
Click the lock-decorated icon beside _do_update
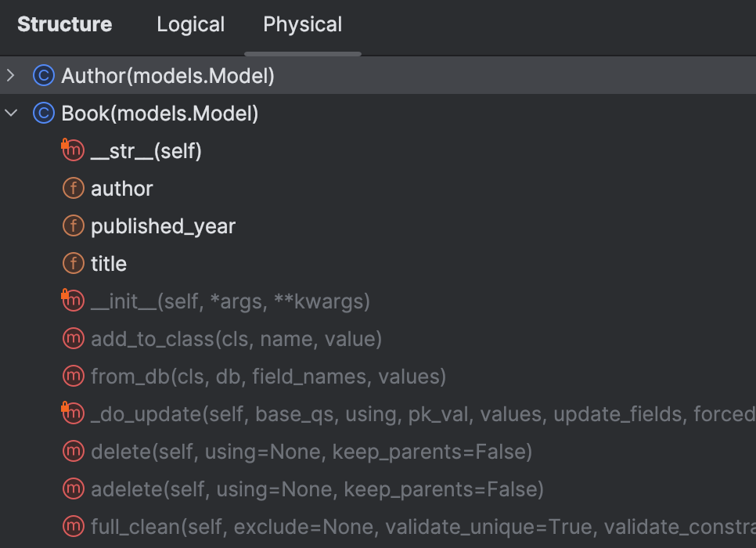pyautogui.click(x=73, y=413)
